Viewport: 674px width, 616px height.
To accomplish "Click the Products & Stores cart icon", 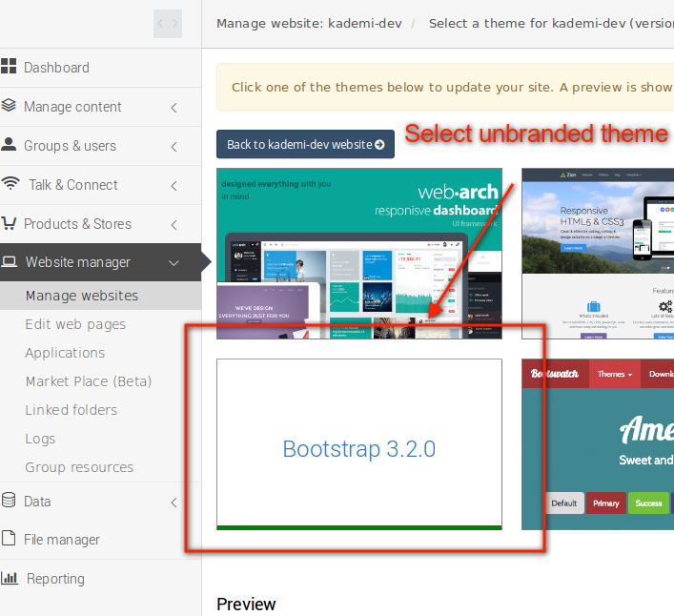I will (x=9, y=223).
